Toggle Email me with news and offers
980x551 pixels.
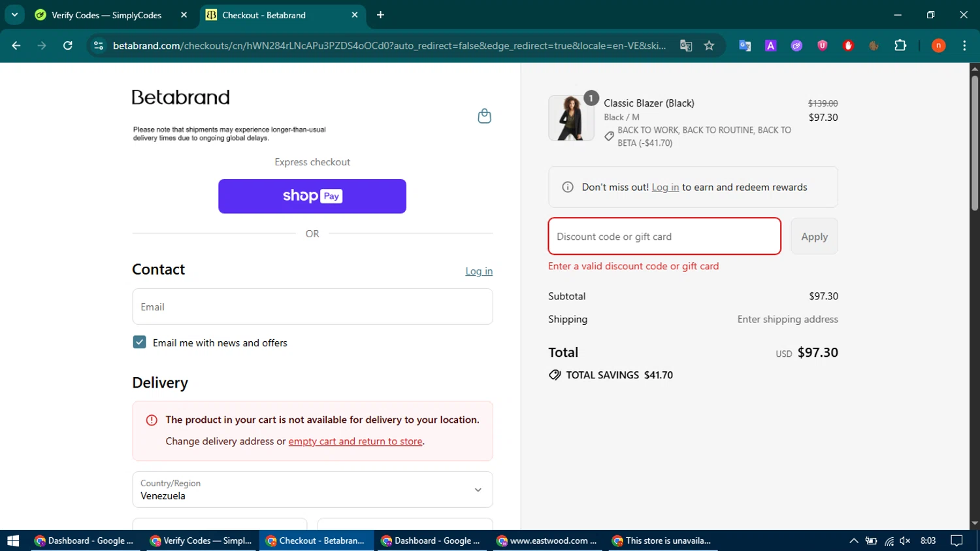click(139, 342)
